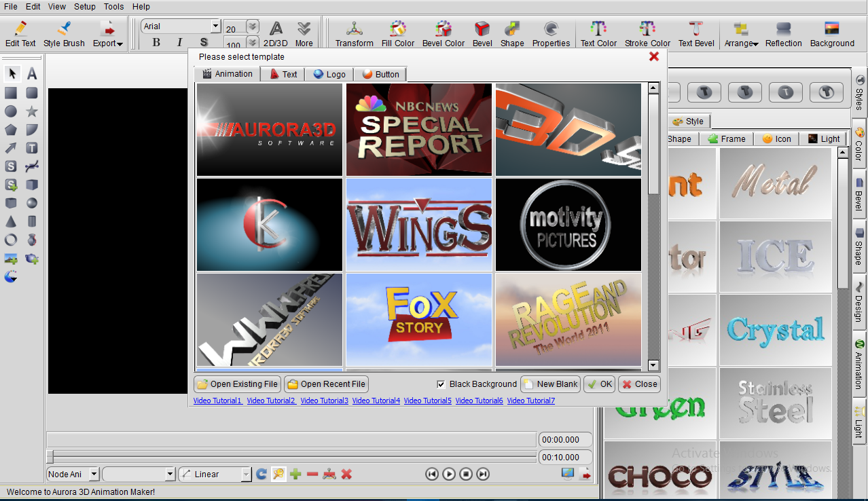Click Open Recent File button

click(x=326, y=384)
